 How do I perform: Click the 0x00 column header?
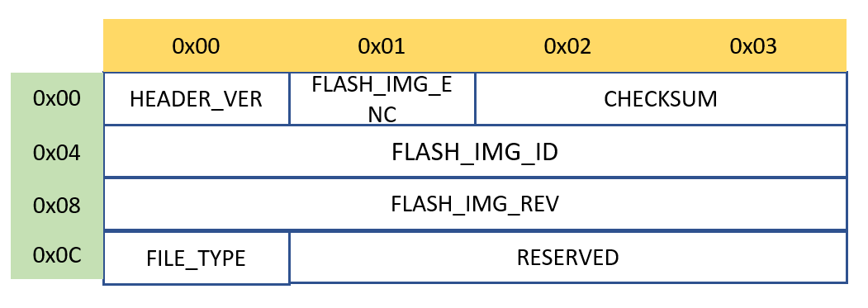(x=196, y=46)
